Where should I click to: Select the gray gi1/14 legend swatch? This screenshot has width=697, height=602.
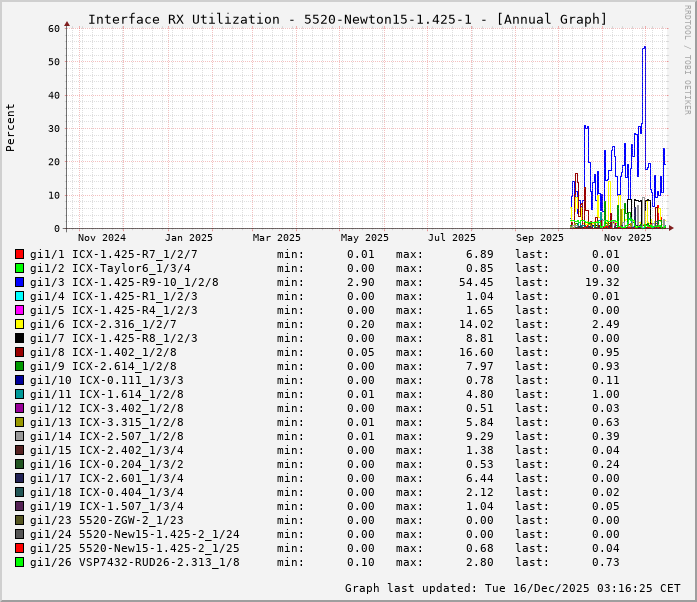coord(19,436)
